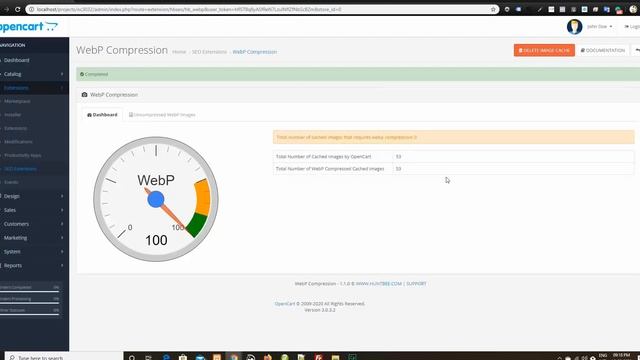
Task: Click the SEO Extensions breadcrumb link
Action: coord(209,52)
